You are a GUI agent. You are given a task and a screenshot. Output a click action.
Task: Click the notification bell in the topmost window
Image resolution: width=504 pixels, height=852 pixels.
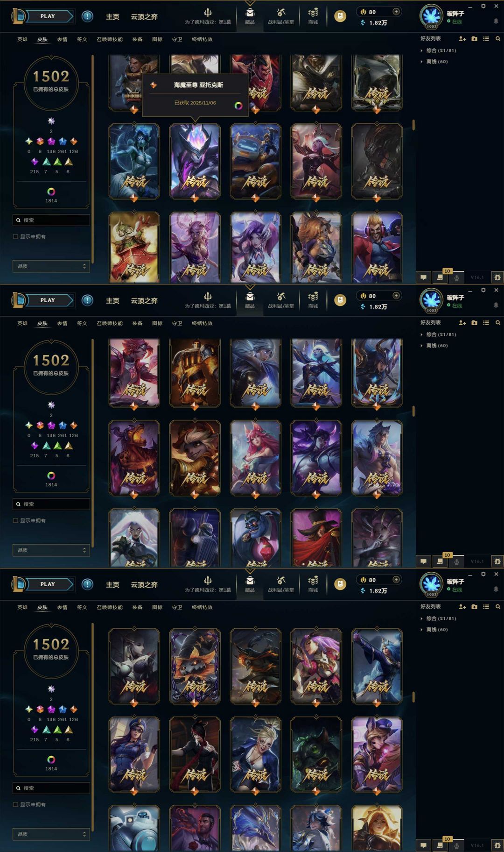(x=496, y=21)
